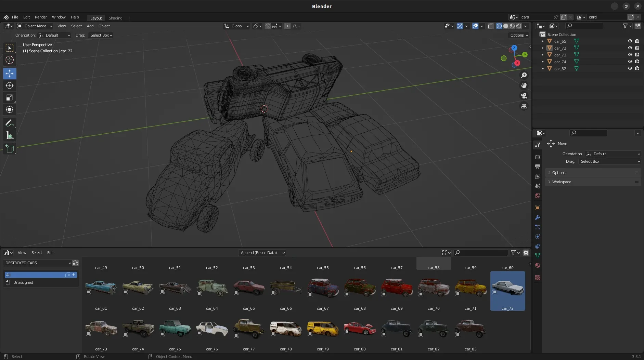Hide car_65 in viewport
This screenshot has height=360, width=644.
pyautogui.click(x=630, y=41)
